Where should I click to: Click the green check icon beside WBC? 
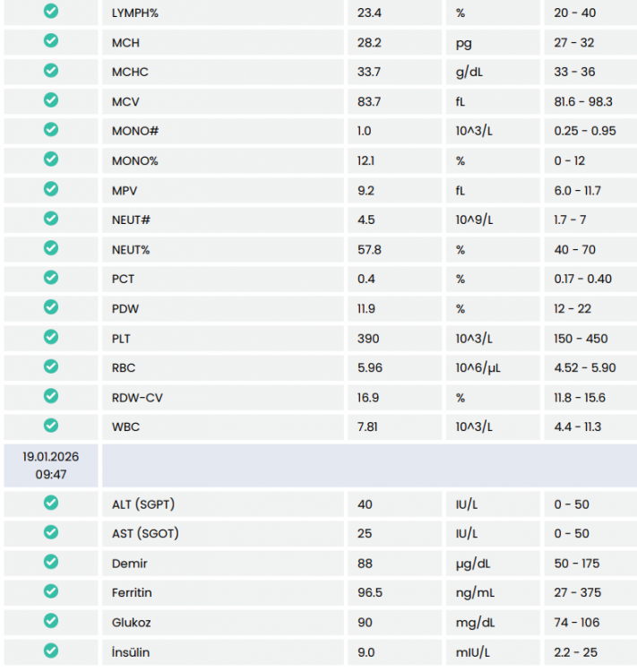(51, 426)
